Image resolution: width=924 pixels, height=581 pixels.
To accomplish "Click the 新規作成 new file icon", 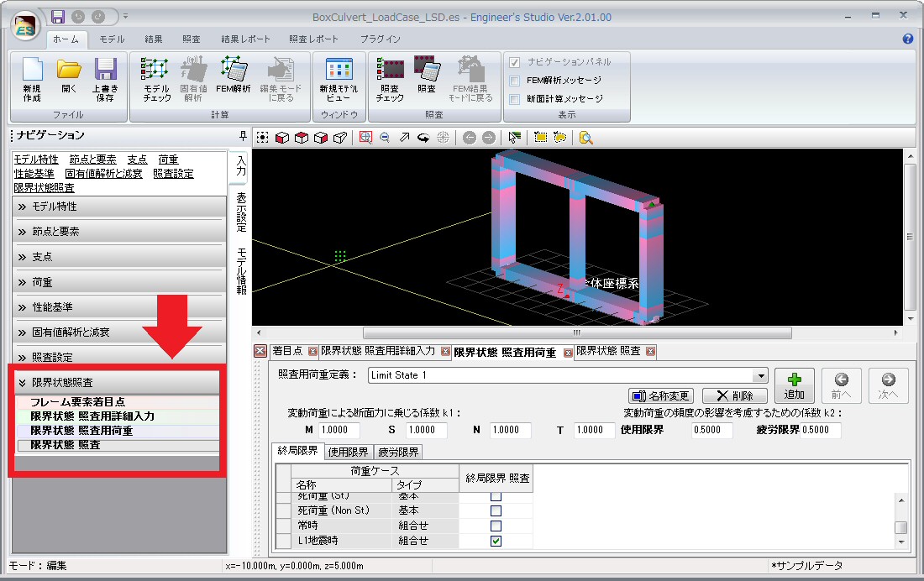I will (x=33, y=80).
